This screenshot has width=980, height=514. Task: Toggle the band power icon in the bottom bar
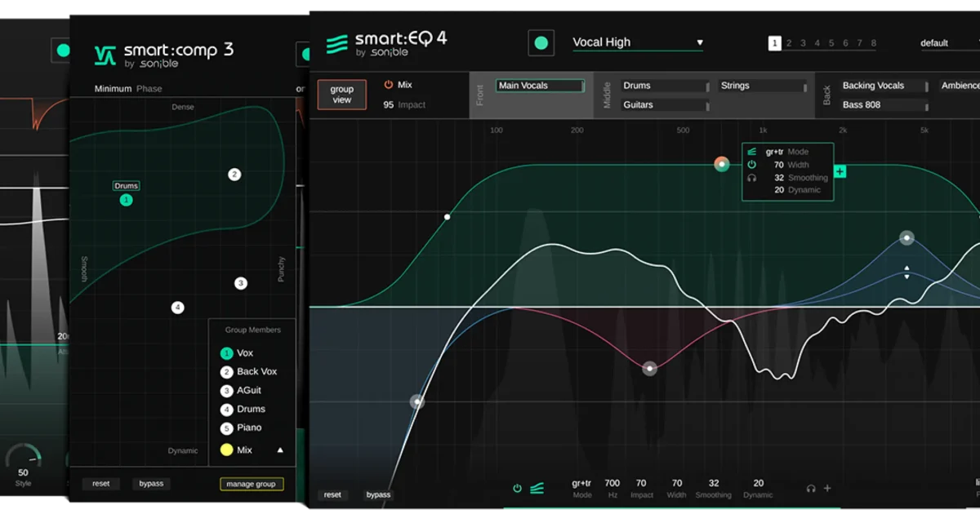click(517, 489)
